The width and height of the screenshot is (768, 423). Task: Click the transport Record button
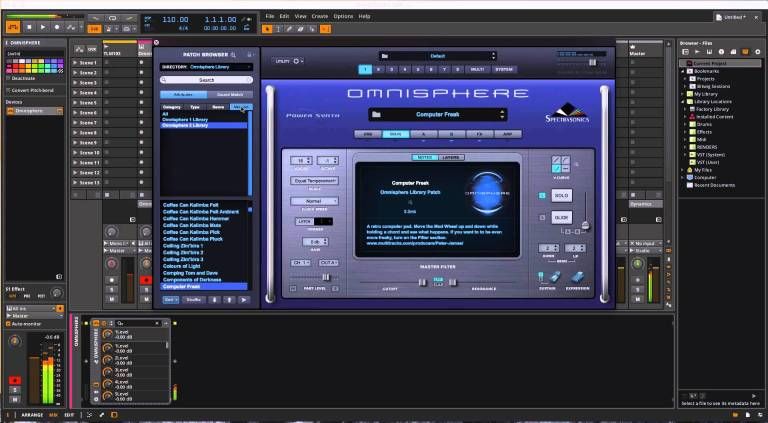[57, 27]
